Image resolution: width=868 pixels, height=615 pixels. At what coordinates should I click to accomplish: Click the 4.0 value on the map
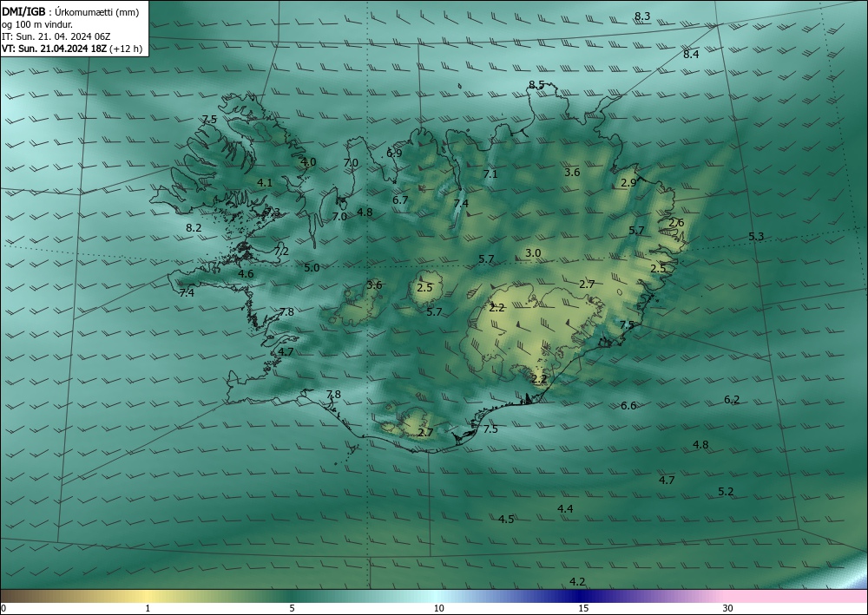308,162
